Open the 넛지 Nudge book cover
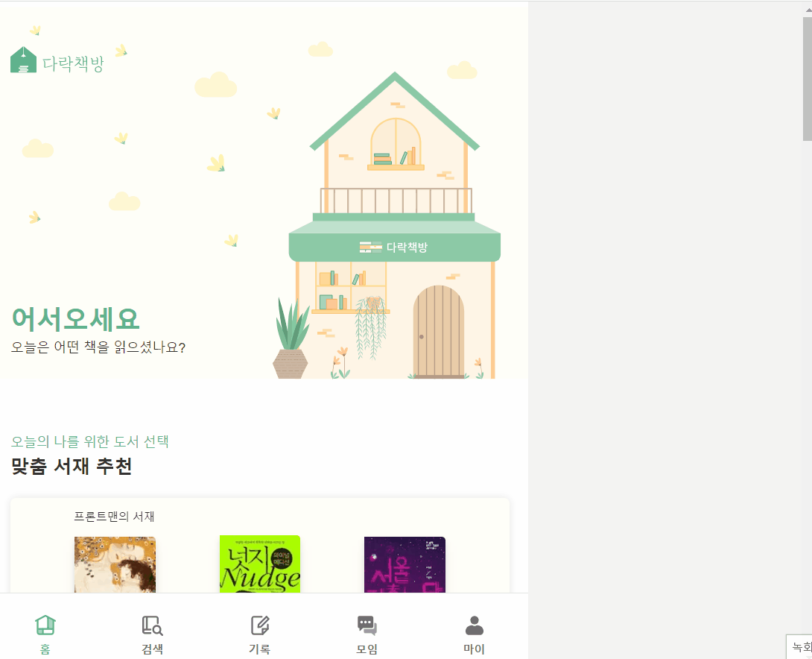 (x=260, y=564)
